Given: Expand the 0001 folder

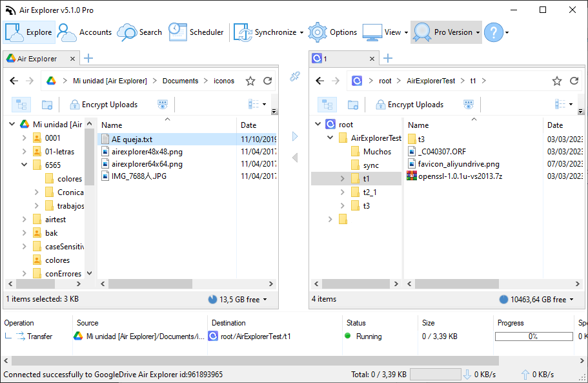Looking at the screenshot, I should click(x=25, y=138).
